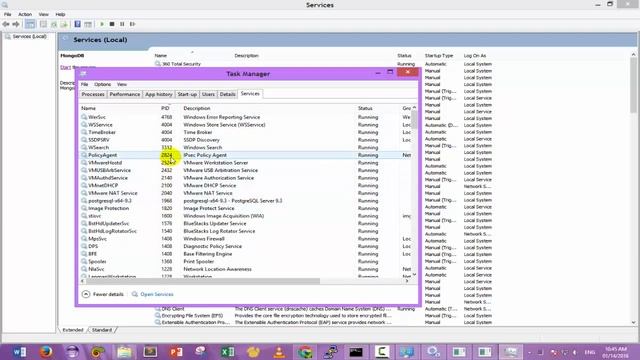This screenshot has width=640, height=360.
Task: Click Stop Service square icon
Action: coord(112,24)
